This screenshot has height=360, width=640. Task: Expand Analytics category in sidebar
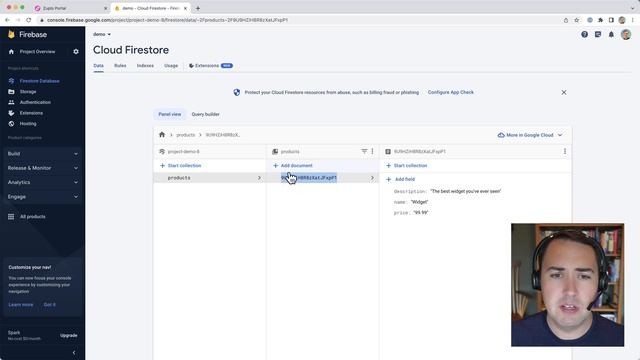tap(42, 182)
